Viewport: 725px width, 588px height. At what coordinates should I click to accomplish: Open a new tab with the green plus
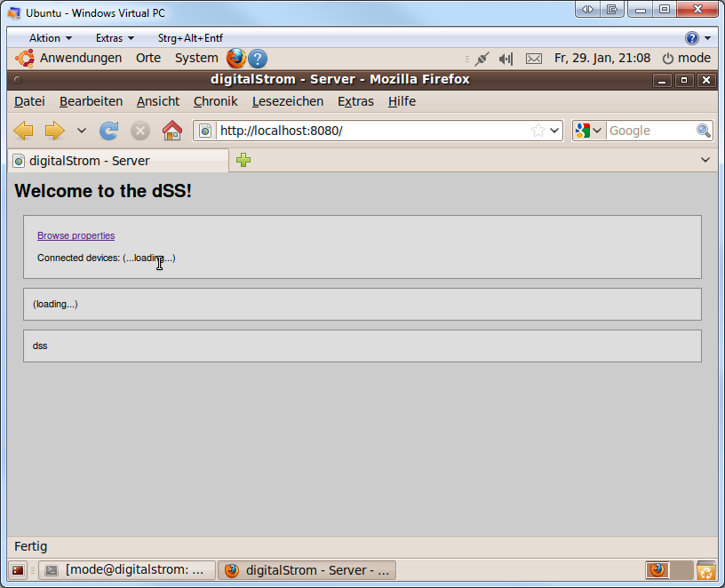[x=243, y=160]
